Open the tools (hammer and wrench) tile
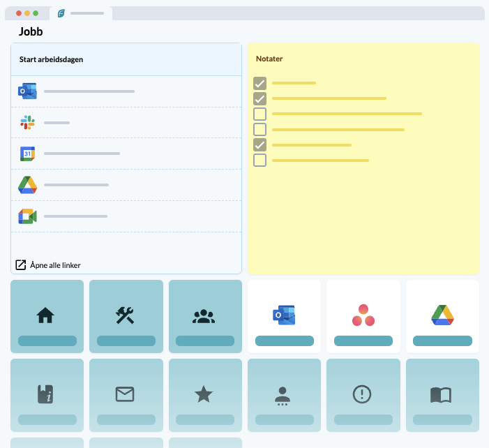This screenshot has height=448, width=489. tap(126, 316)
